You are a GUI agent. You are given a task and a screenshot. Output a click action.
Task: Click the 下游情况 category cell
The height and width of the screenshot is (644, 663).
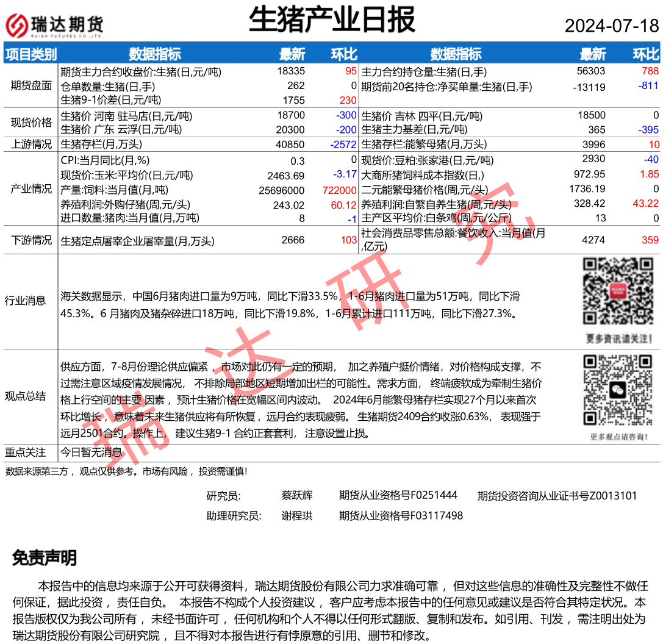pos(30,240)
